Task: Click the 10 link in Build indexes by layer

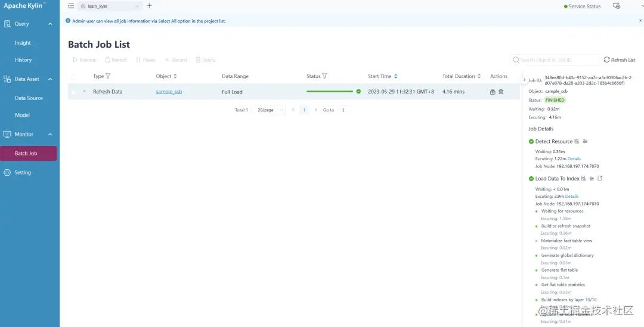Action: [587, 300]
